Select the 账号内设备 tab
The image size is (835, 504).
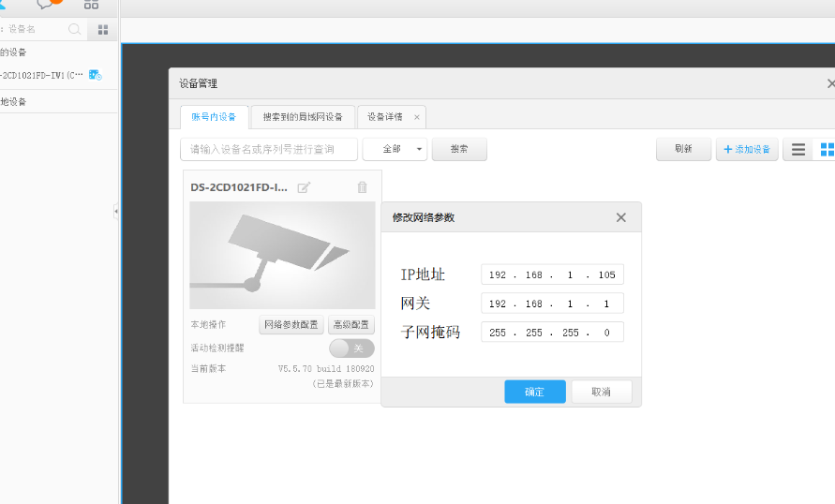[214, 117]
